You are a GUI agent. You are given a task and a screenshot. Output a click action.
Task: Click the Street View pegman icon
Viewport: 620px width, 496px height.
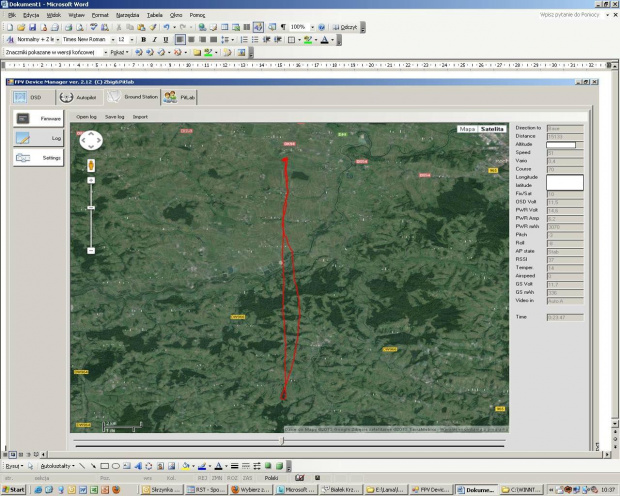[x=90, y=163]
